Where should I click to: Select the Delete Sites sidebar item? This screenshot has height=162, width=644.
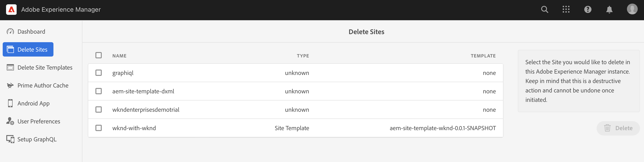tap(28, 50)
